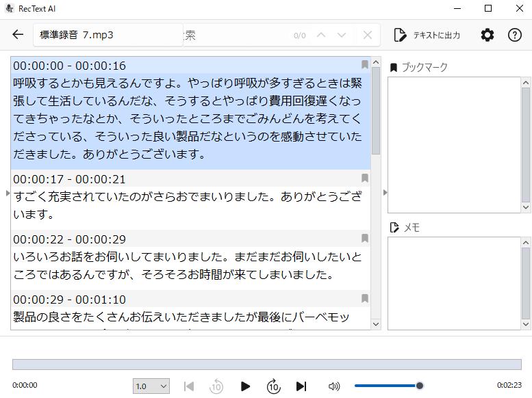Open the settings gear icon
532x398 pixels.
(487, 35)
